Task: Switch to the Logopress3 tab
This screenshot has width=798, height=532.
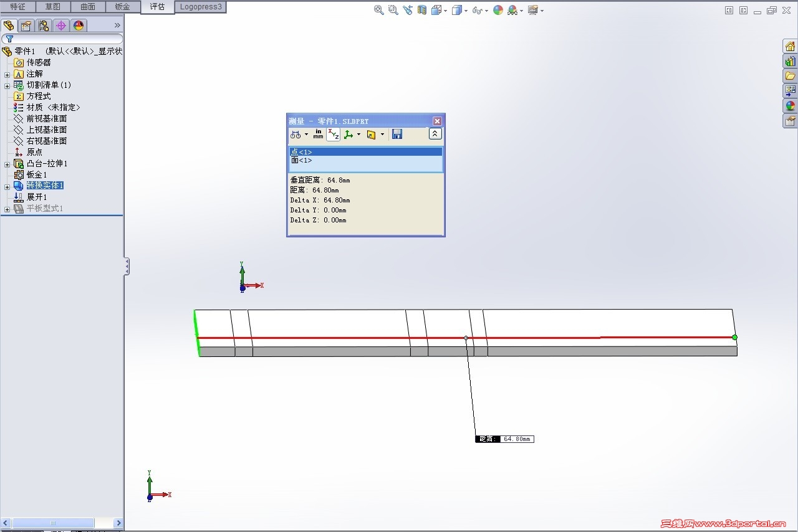Action: [x=201, y=7]
